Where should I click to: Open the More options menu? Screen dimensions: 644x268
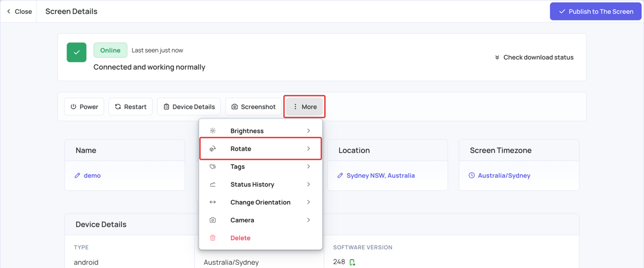pos(304,107)
